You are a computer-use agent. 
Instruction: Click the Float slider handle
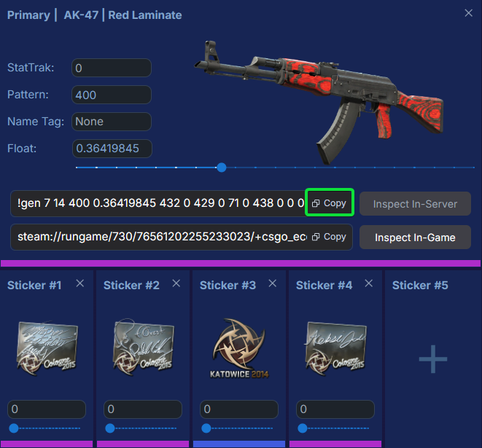[222, 168]
